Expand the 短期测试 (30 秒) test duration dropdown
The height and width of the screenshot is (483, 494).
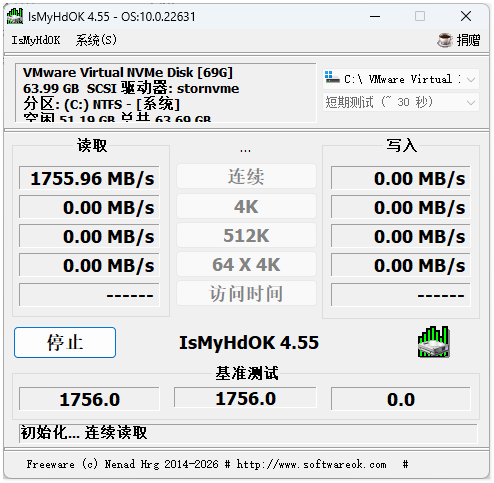[x=401, y=102]
